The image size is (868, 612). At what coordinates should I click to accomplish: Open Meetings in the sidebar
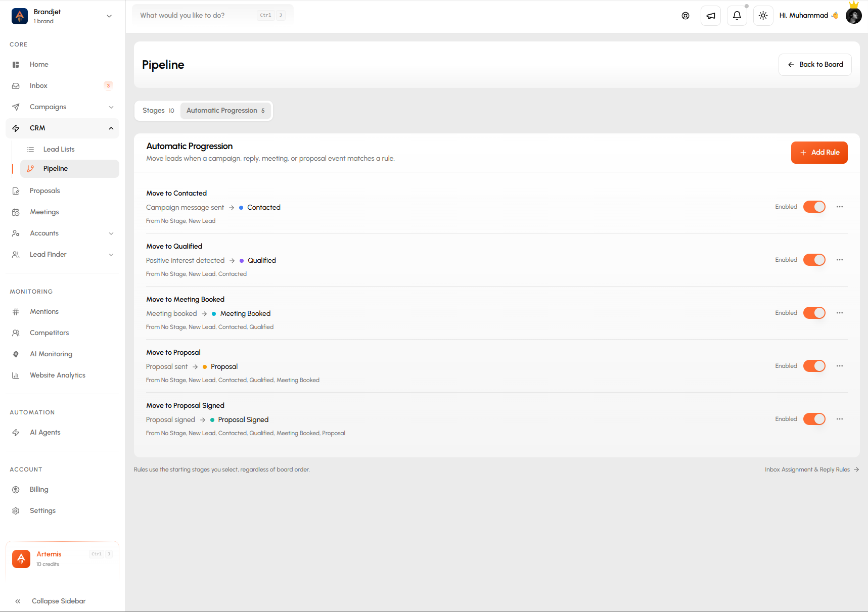pos(63,212)
